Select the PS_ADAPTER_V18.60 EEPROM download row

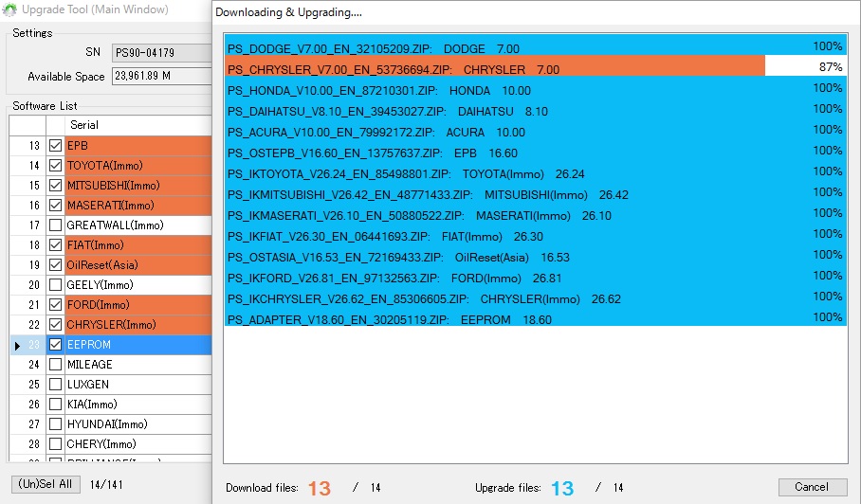click(536, 315)
